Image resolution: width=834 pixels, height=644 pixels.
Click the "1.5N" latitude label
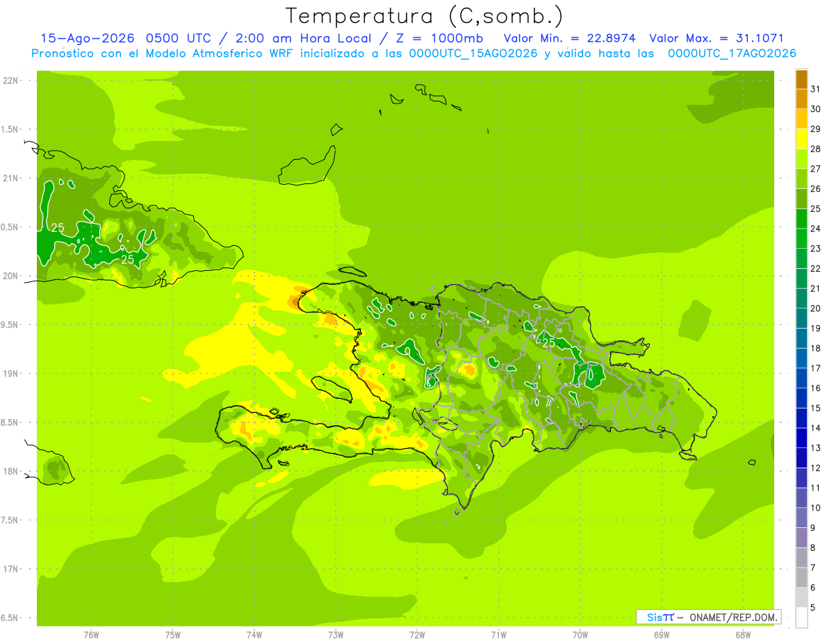pos(11,129)
